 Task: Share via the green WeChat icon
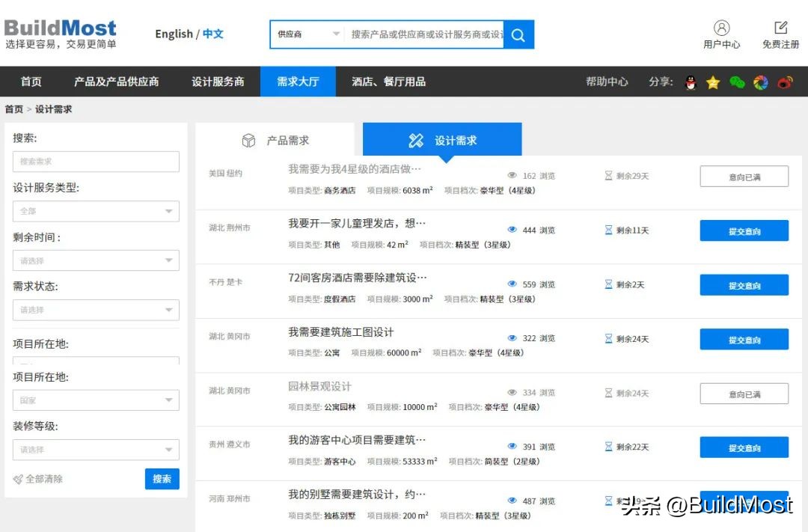pyautogui.click(x=737, y=82)
